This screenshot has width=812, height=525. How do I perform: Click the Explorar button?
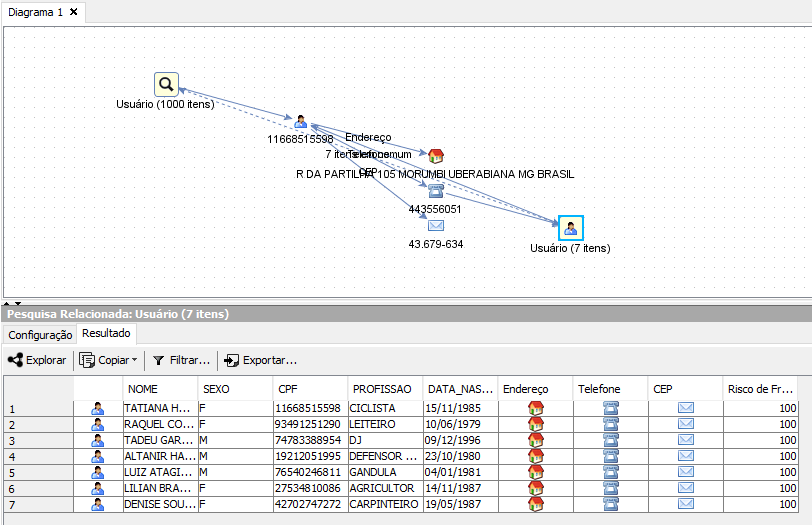tap(37, 360)
